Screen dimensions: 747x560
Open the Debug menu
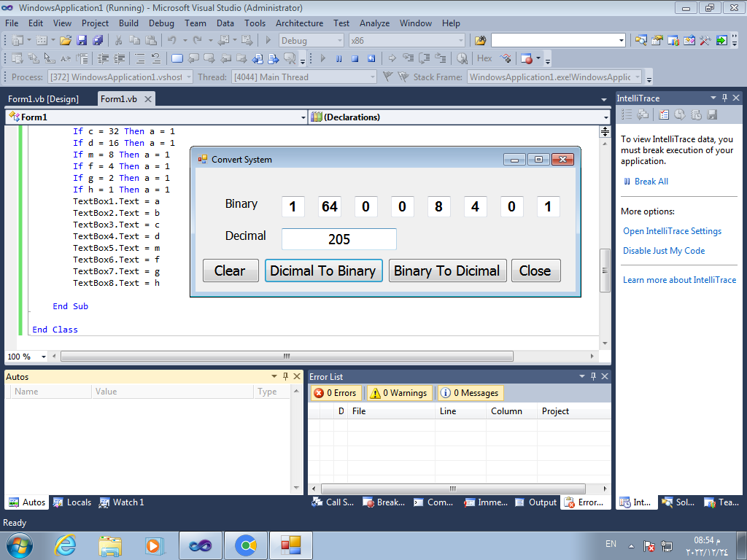(161, 23)
